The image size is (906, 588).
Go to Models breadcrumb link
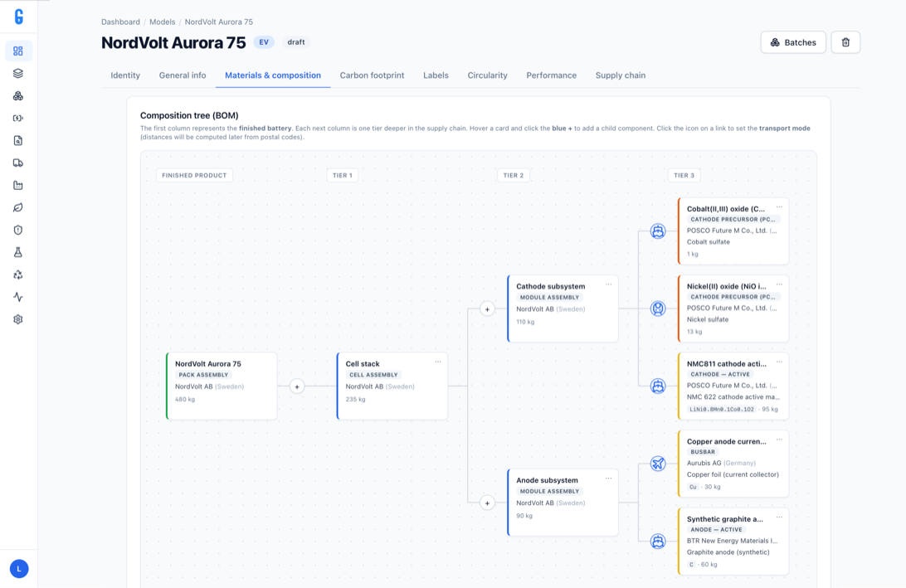tap(163, 22)
